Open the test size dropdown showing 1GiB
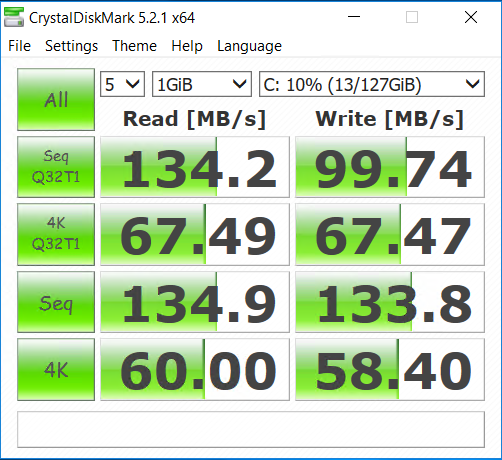This screenshot has height=460, width=502. pyautogui.click(x=202, y=84)
